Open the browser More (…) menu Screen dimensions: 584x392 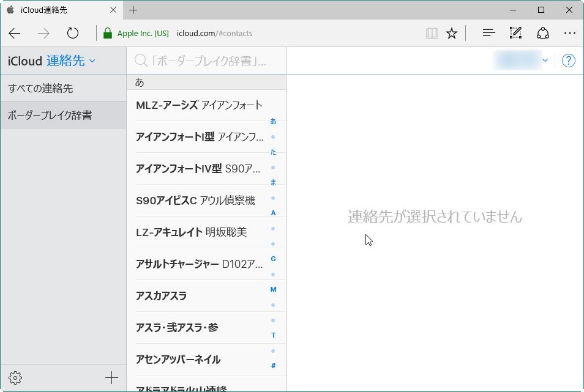click(x=569, y=33)
